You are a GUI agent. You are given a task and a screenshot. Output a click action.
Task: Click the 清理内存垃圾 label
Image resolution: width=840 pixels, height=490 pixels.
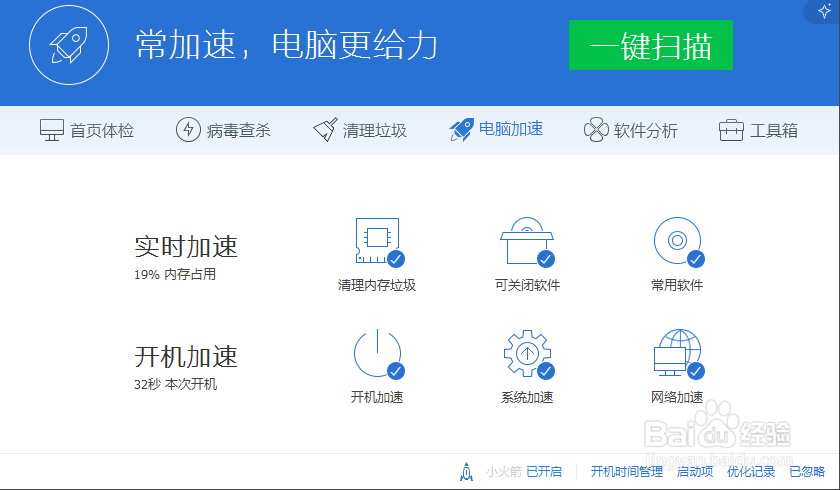click(x=377, y=285)
